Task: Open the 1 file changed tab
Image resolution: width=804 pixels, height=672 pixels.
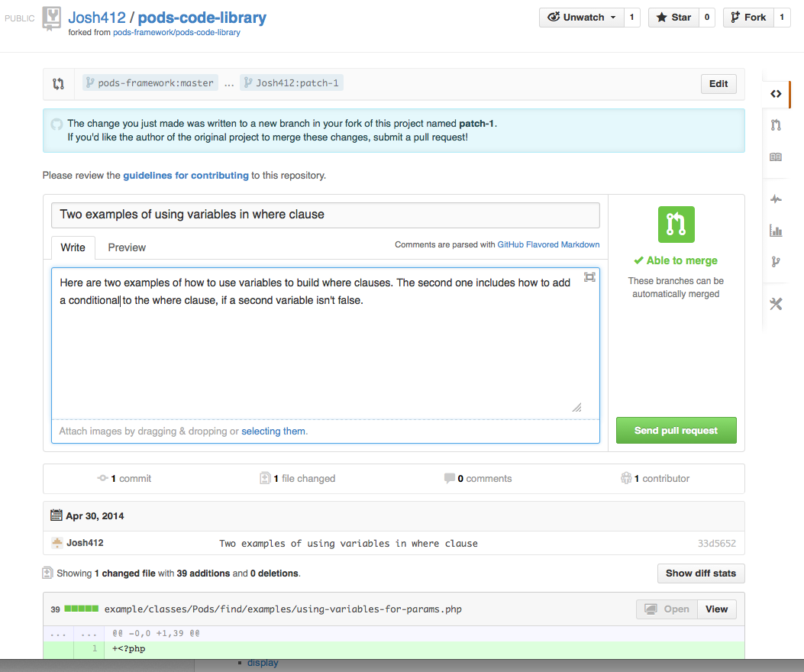Action: pyautogui.click(x=298, y=478)
